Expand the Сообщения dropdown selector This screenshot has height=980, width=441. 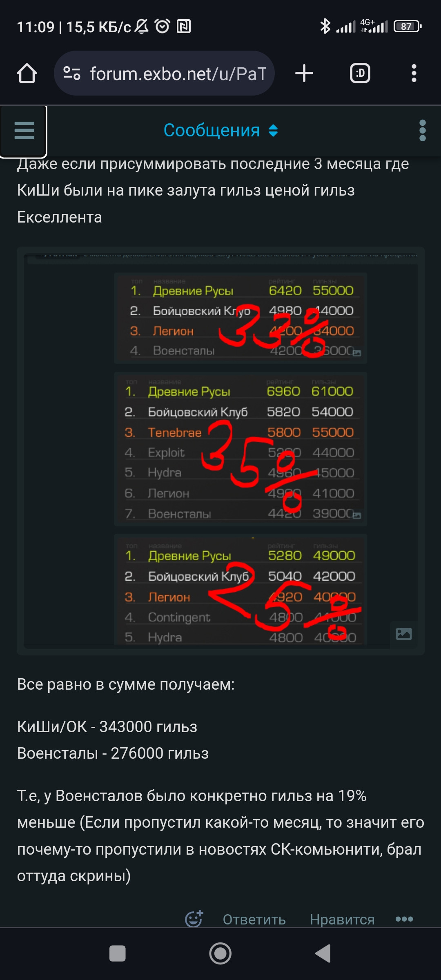[221, 131]
